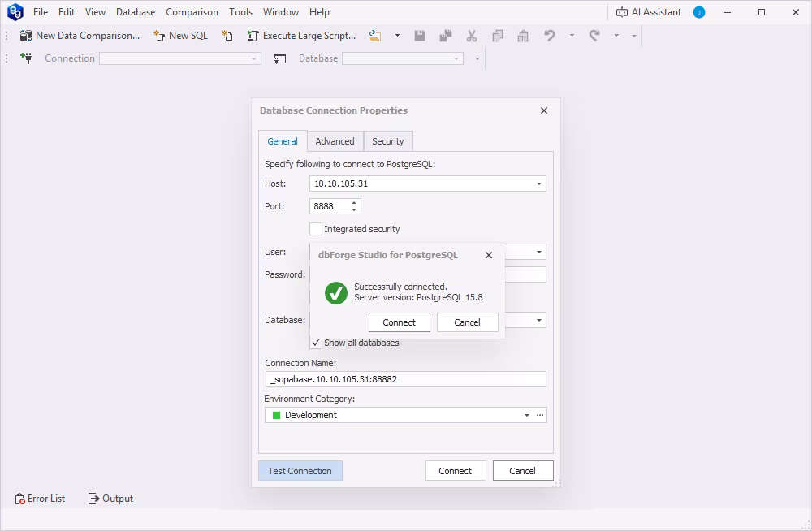Open the Database menu
Screen dimensions: 812x531
[x=136, y=12]
